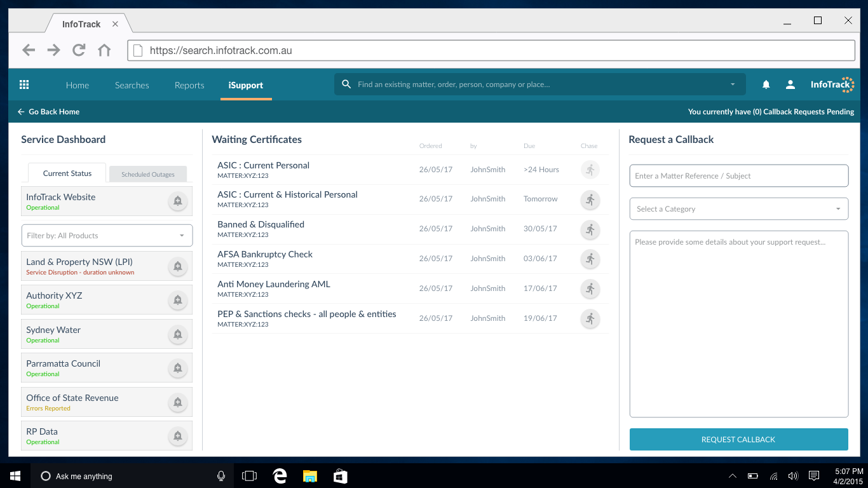Click alert bell for Parramatta Council
Viewport: 868px width, 488px height.
coord(178,368)
